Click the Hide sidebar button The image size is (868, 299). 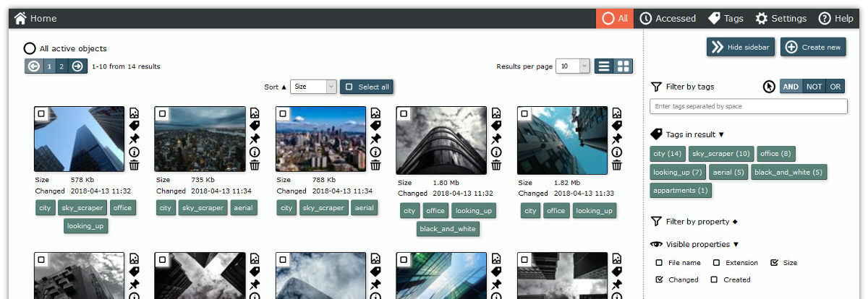[741, 47]
